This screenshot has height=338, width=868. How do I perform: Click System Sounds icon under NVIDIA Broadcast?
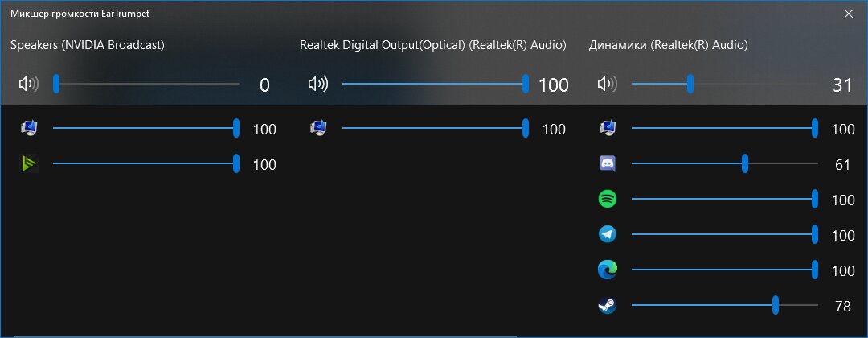(30, 128)
